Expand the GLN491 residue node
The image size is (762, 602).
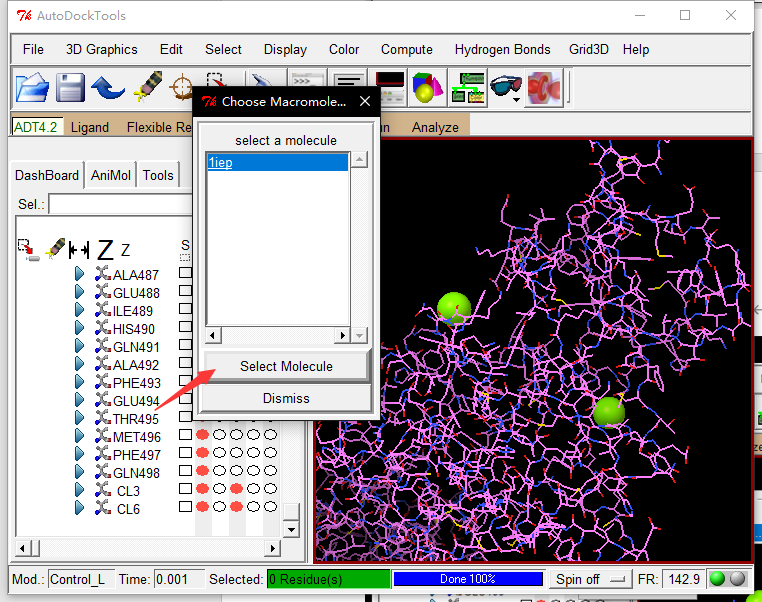tap(80, 345)
